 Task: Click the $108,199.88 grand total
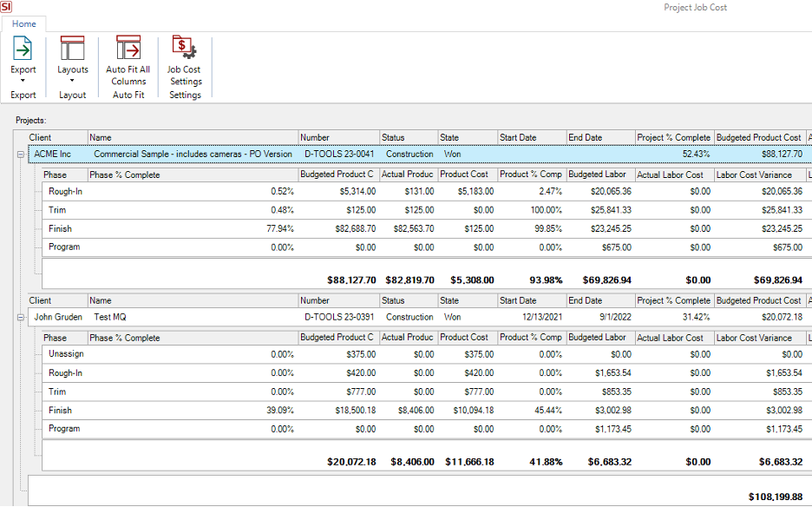point(776,497)
